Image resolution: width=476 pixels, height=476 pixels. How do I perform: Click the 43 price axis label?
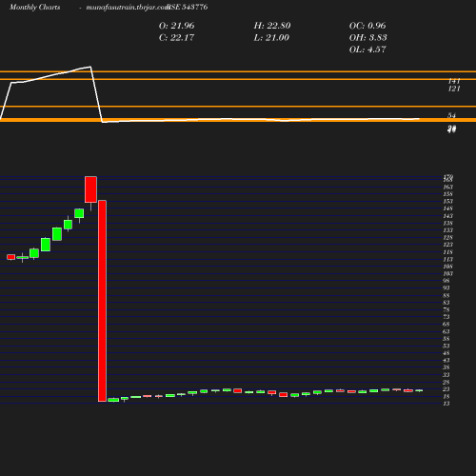coord(446,361)
